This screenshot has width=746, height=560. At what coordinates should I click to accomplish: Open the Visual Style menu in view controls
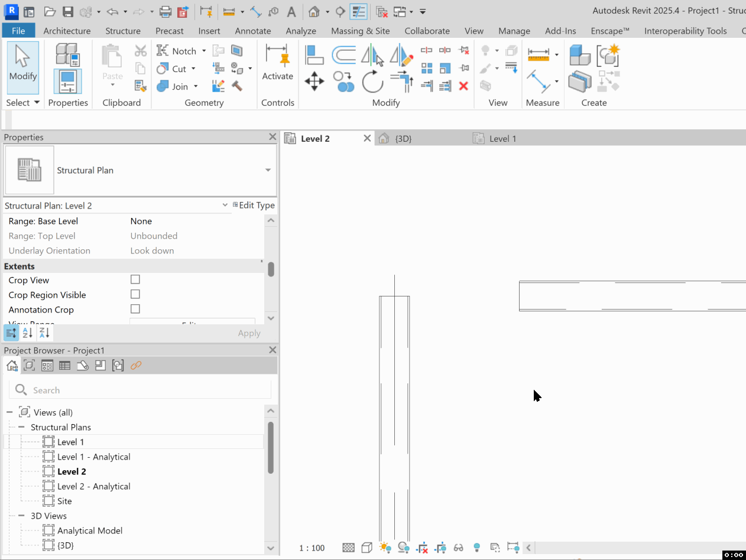pyautogui.click(x=366, y=548)
